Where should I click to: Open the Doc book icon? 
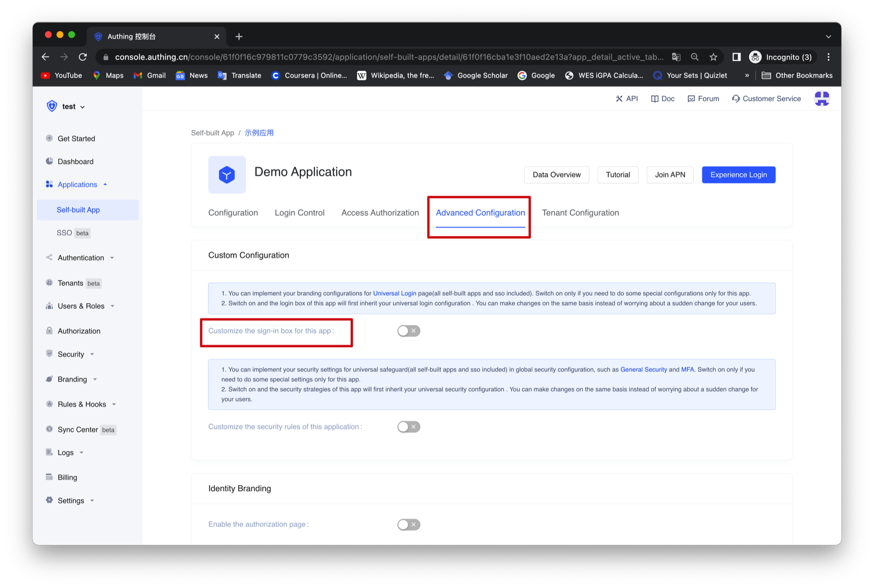click(x=655, y=99)
